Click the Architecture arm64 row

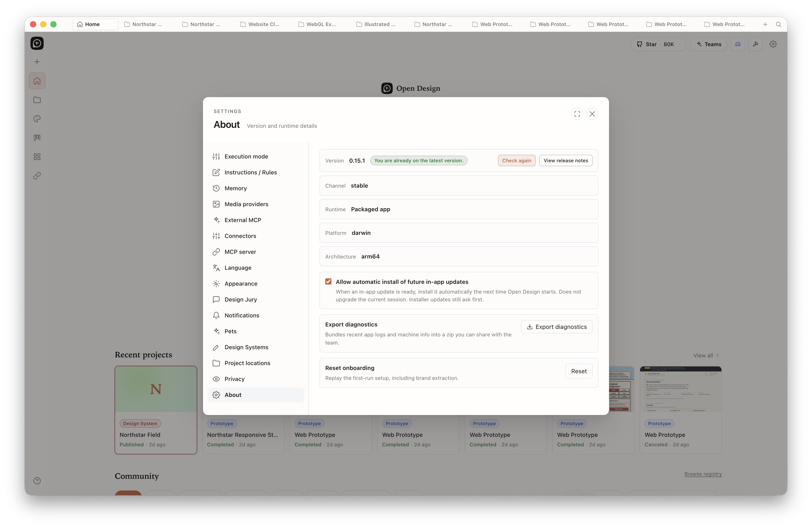[x=459, y=256]
